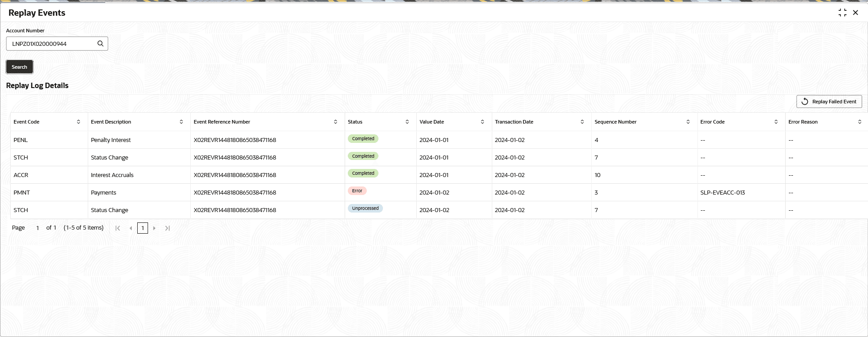Viewport: 868px width, 337px height.
Task: Collapse the Replay Events dialog view
Action: 842,13
